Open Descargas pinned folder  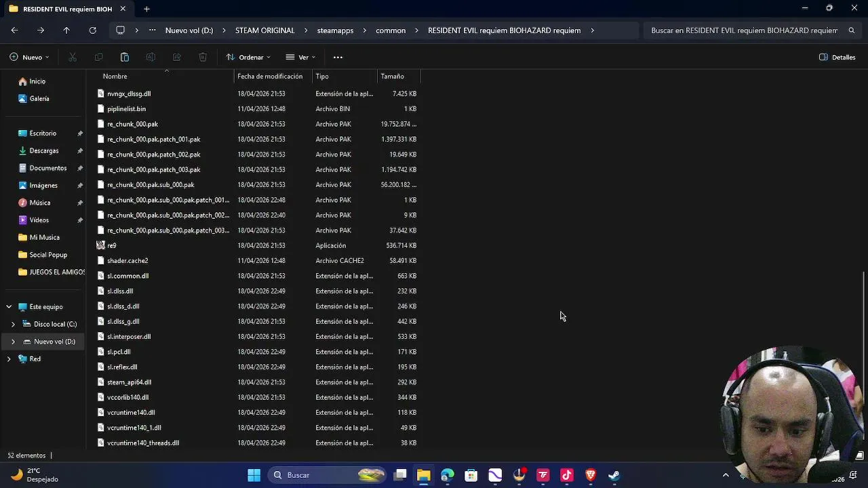[x=44, y=150]
